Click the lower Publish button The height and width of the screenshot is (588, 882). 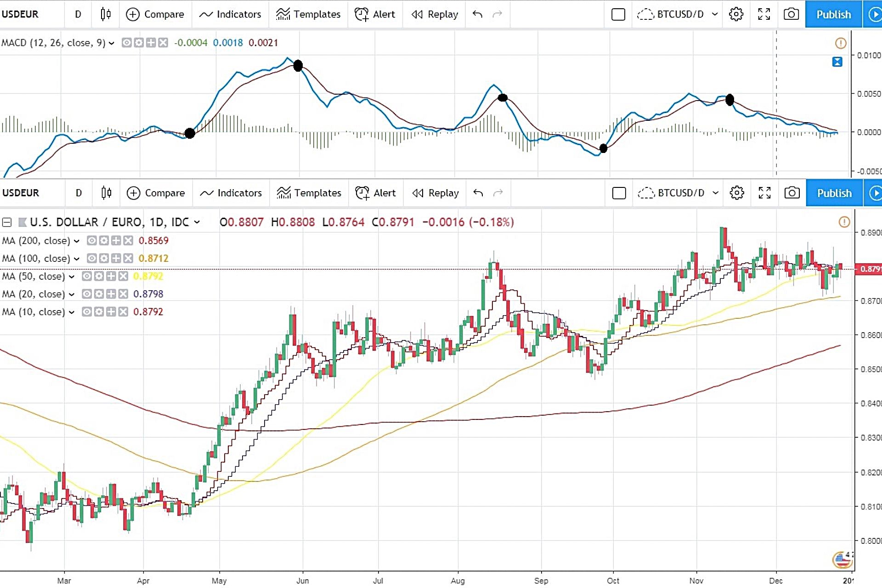tap(835, 193)
